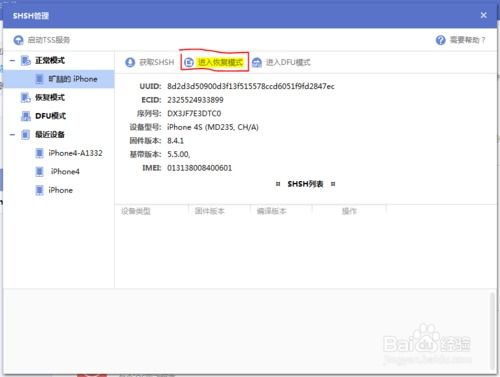
Task: Sort by the 固件版本 column header
Action: [209, 211]
